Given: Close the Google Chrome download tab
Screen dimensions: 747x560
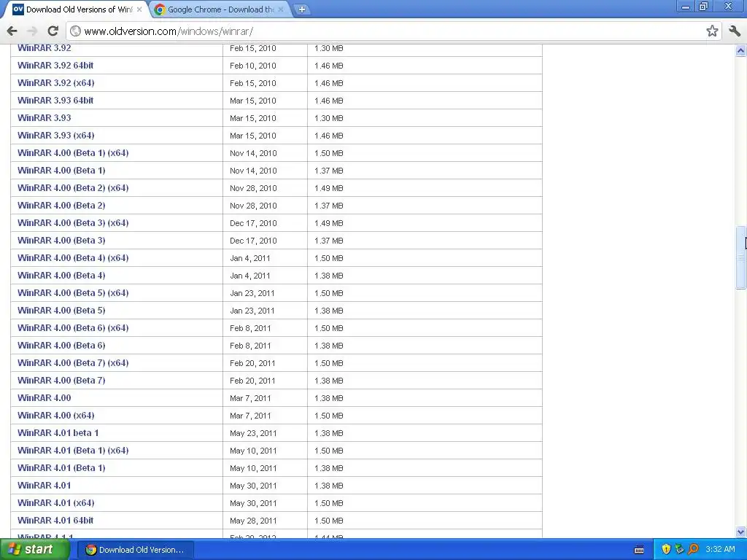Looking at the screenshot, I should pyautogui.click(x=281, y=9).
